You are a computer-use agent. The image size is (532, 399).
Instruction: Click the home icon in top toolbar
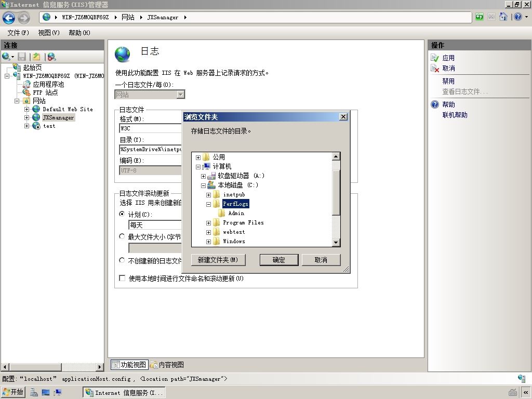click(x=503, y=17)
